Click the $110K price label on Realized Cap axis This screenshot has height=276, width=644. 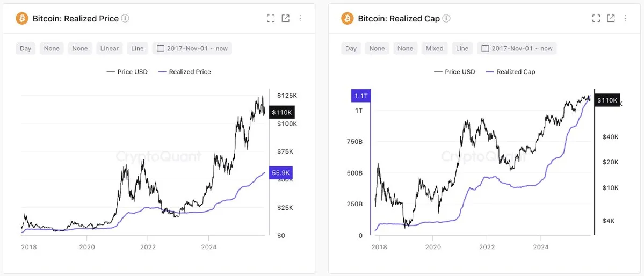point(607,100)
